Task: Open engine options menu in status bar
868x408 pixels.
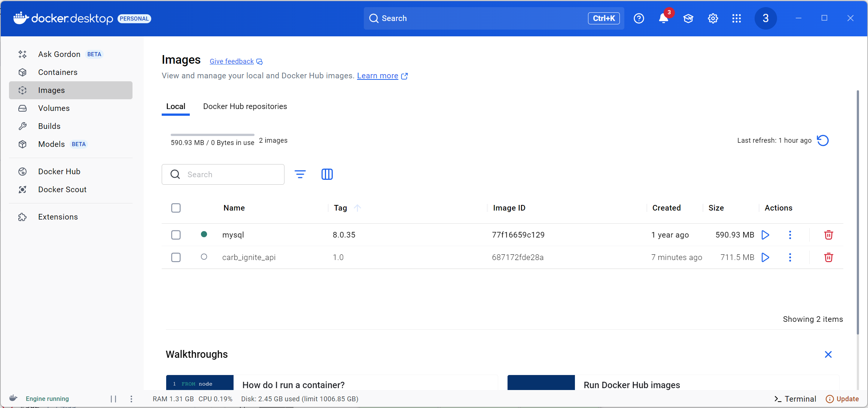Action: point(131,399)
